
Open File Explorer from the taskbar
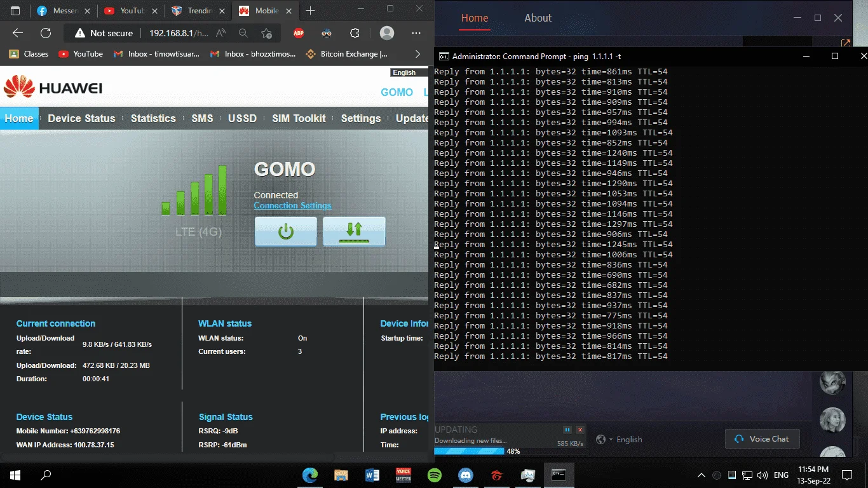(x=341, y=475)
